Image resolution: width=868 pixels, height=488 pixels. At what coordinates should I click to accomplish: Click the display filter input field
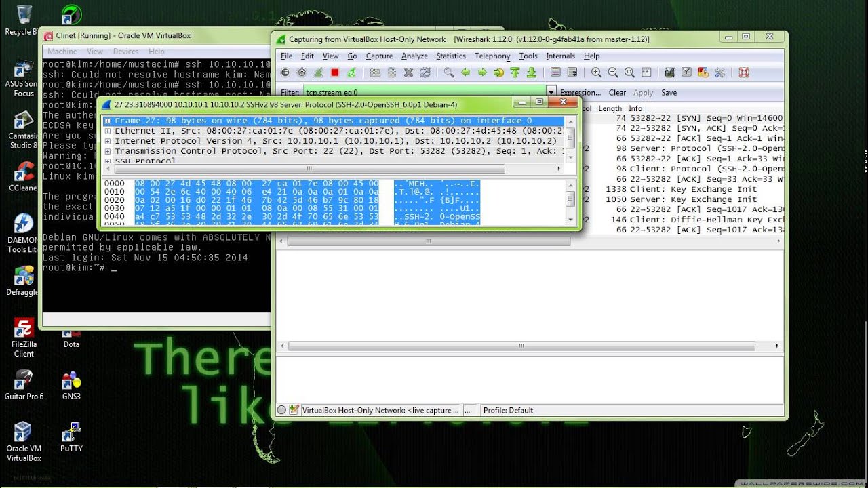pos(425,92)
